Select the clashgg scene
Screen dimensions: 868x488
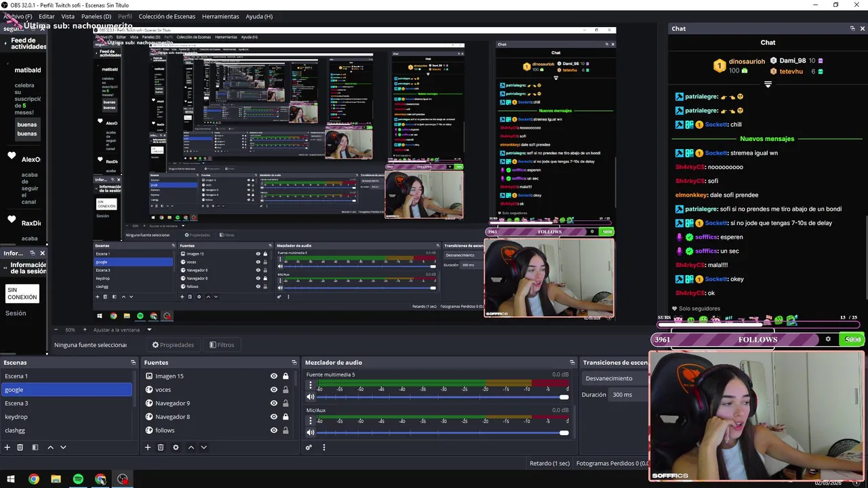tap(66, 430)
